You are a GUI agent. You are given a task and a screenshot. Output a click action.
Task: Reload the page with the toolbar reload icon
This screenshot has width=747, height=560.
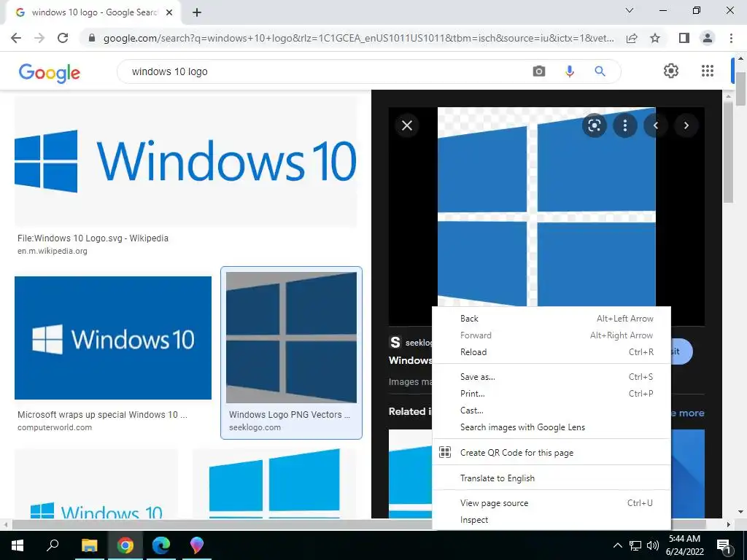click(x=63, y=38)
